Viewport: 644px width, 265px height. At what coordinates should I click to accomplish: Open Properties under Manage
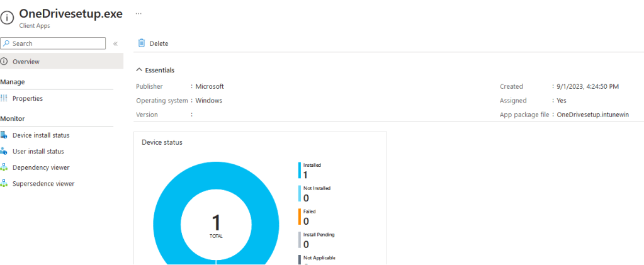tap(28, 99)
